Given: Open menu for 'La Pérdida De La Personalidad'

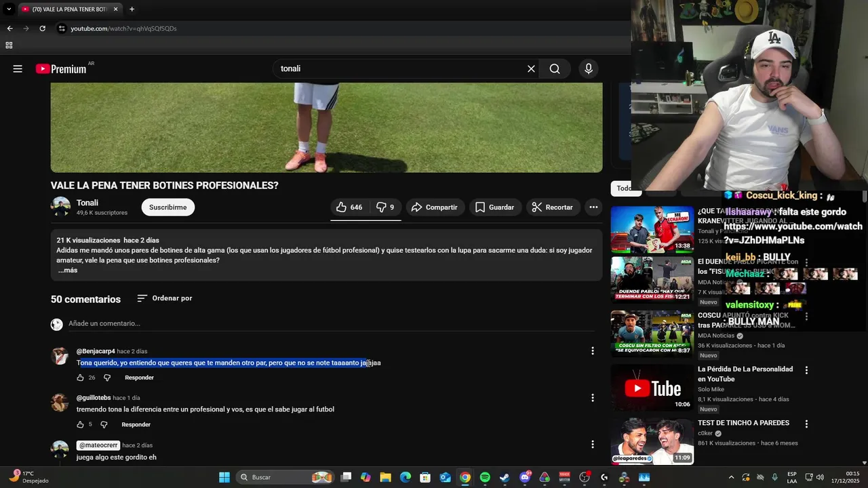Looking at the screenshot, I should (x=806, y=370).
